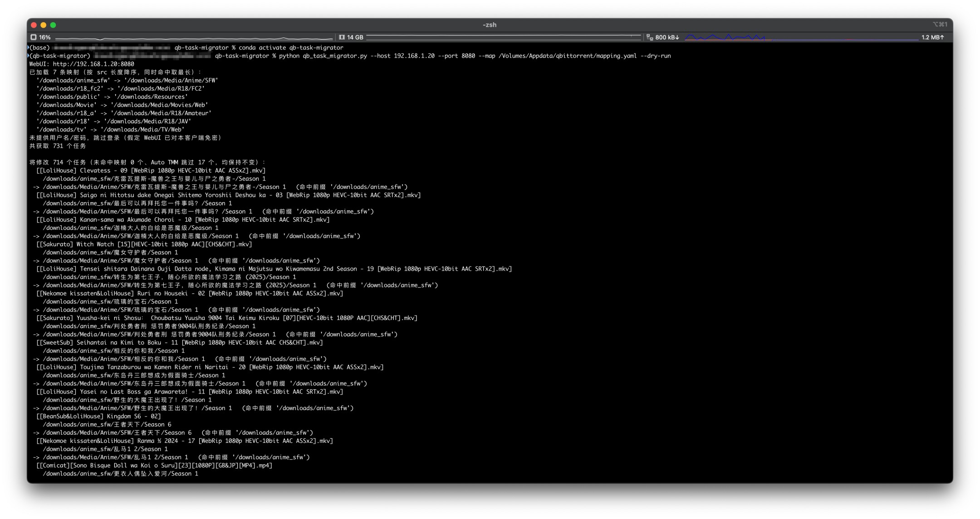Image resolution: width=980 pixels, height=519 pixels.
Task: Click '[Sakurato] Witch Watch [15]' file name
Action: coord(144,244)
